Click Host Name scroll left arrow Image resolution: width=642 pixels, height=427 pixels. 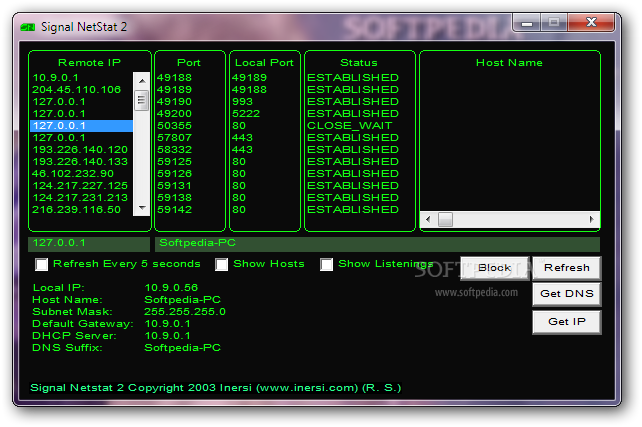[x=428, y=219]
